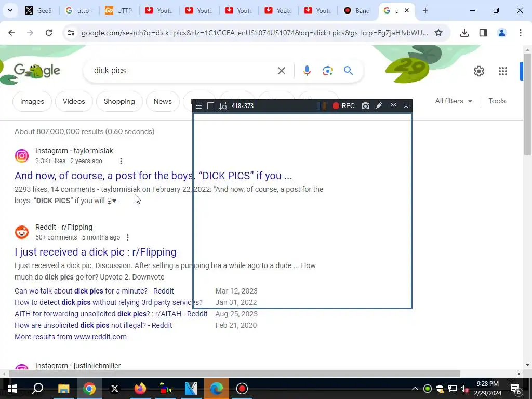Open site information icon in address bar
Screen dimensions: 532x399
point(71,33)
